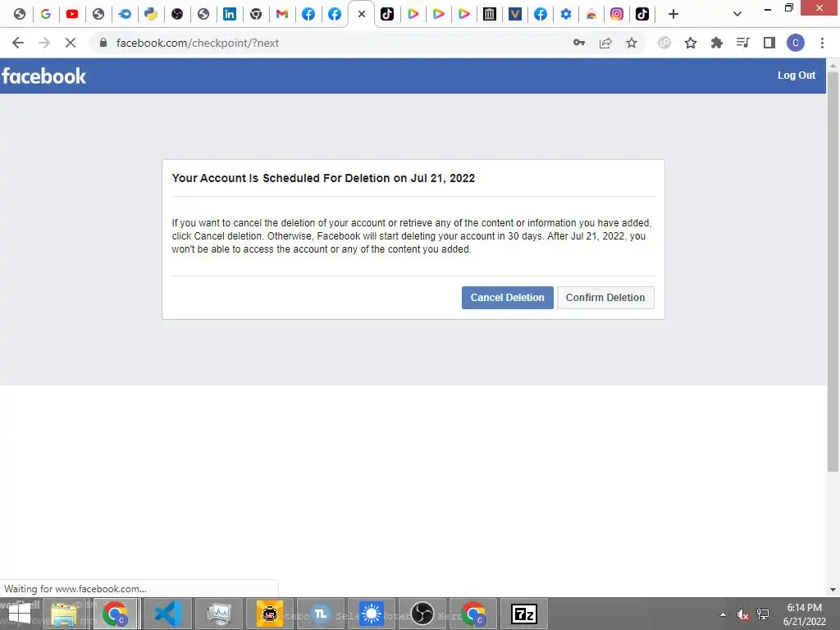Image resolution: width=840 pixels, height=630 pixels.
Task: Switch to the LinkedIn tab
Action: [x=230, y=14]
